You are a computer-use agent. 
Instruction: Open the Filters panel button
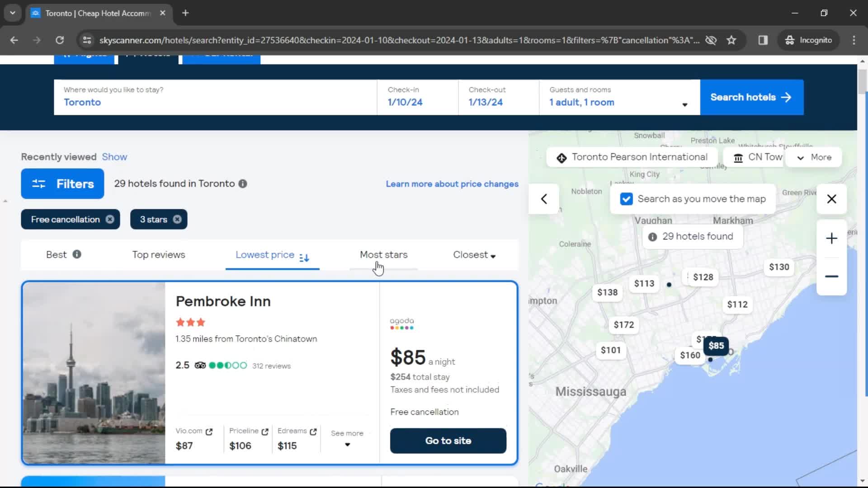click(62, 184)
